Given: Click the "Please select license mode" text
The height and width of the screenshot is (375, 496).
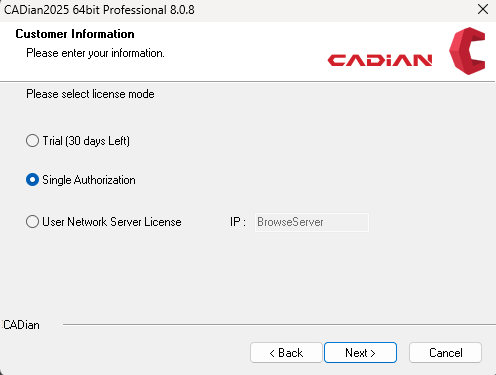Looking at the screenshot, I should 90,94.
